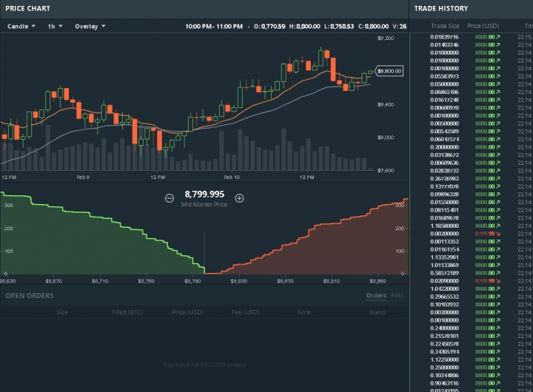Viewport: 533px width, 392px height.
Task: Click the up arrow beside the 0.05583973 trade
Action: point(498,76)
